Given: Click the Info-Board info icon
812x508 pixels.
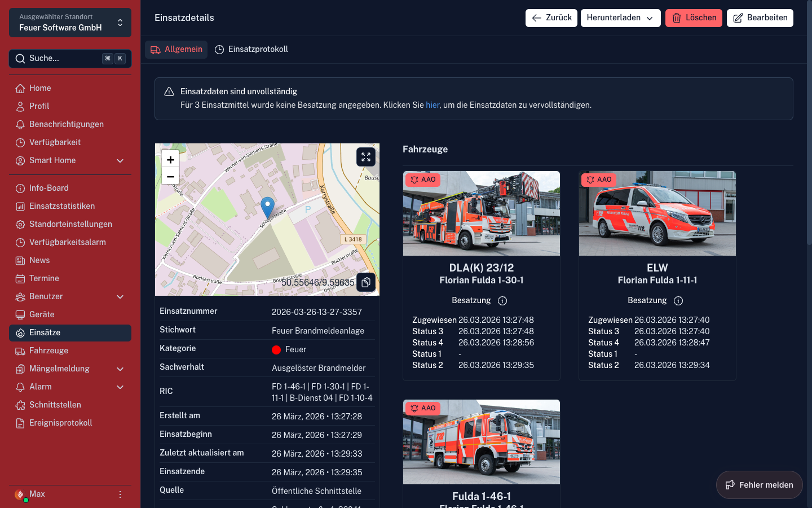Looking at the screenshot, I should click(x=20, y=188).
